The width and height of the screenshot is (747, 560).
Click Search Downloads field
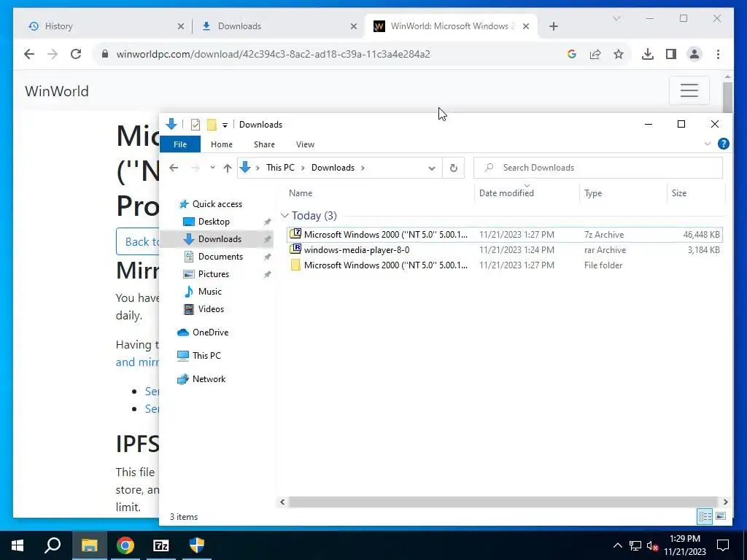[598, 168]
